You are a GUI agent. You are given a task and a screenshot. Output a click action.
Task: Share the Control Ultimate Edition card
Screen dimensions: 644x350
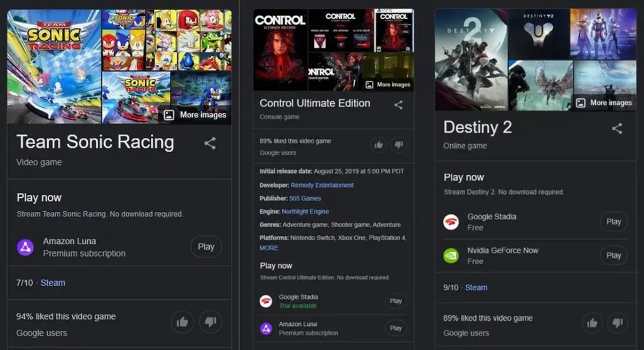[398, 105]
